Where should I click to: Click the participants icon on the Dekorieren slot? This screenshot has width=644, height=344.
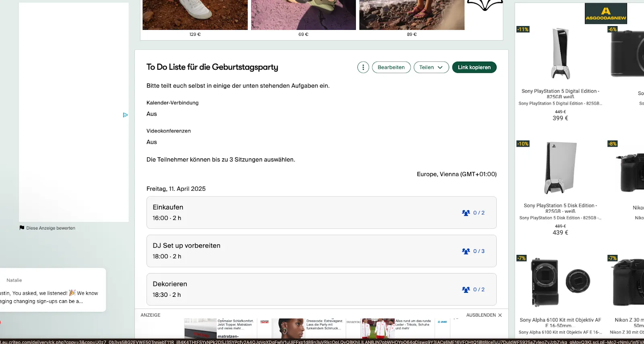point(466,289)
